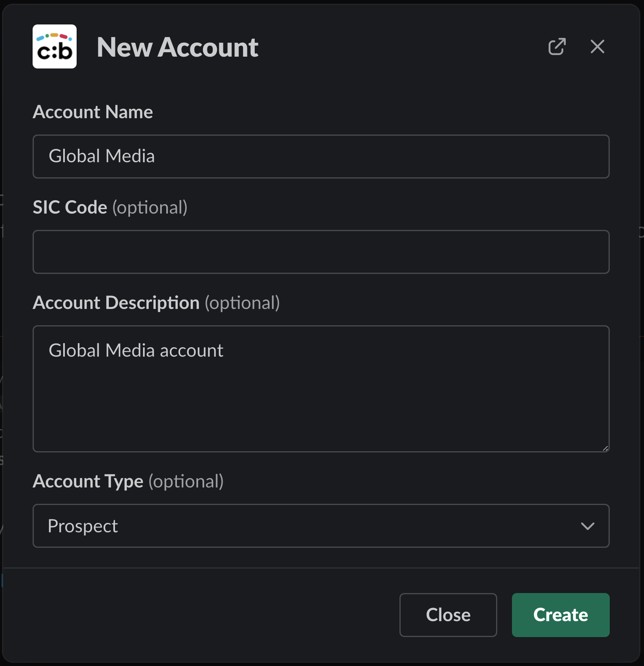Dismiss the dialog with the X icon

pos(597,46)
